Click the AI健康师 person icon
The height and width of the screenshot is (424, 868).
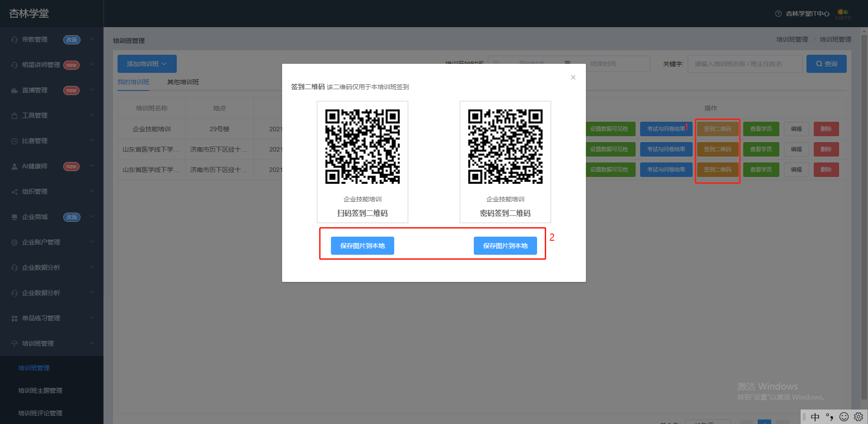pyautogui.click(x=14, y=167)
